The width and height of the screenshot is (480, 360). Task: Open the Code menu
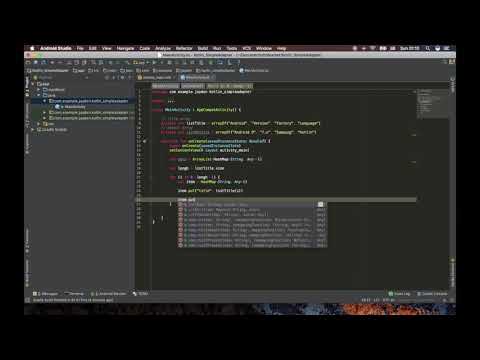tap(145, 48)
